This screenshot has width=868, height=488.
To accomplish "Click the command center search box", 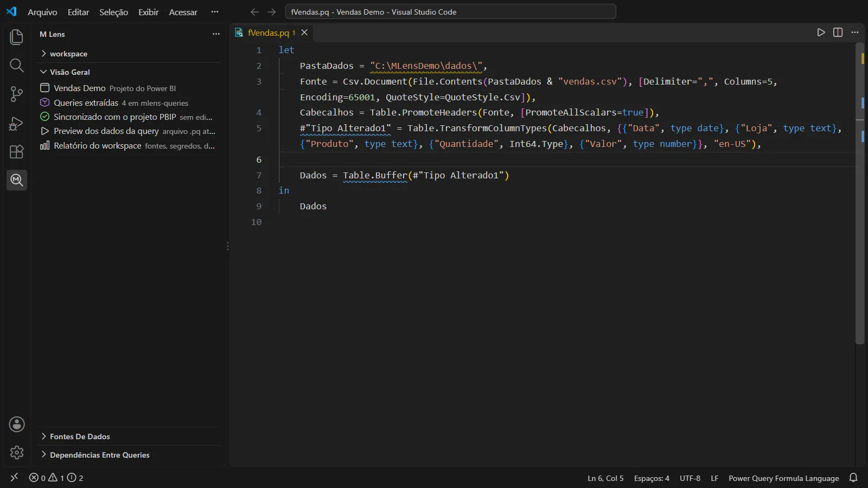I will tap(450, 12).
